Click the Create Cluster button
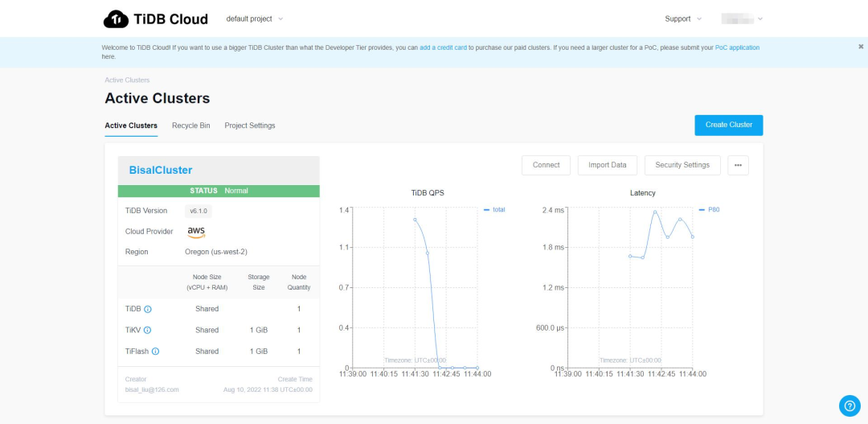Viewport: 868px width, 424px height. (728, 126)
